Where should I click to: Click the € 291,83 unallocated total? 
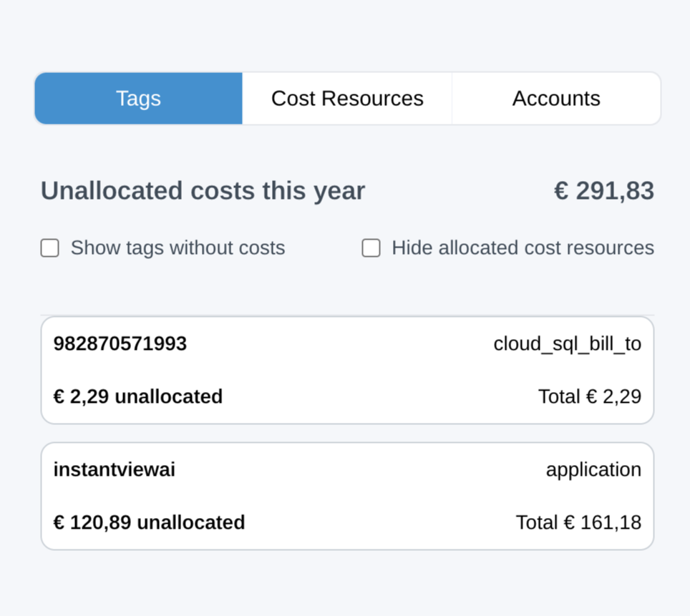604,191
